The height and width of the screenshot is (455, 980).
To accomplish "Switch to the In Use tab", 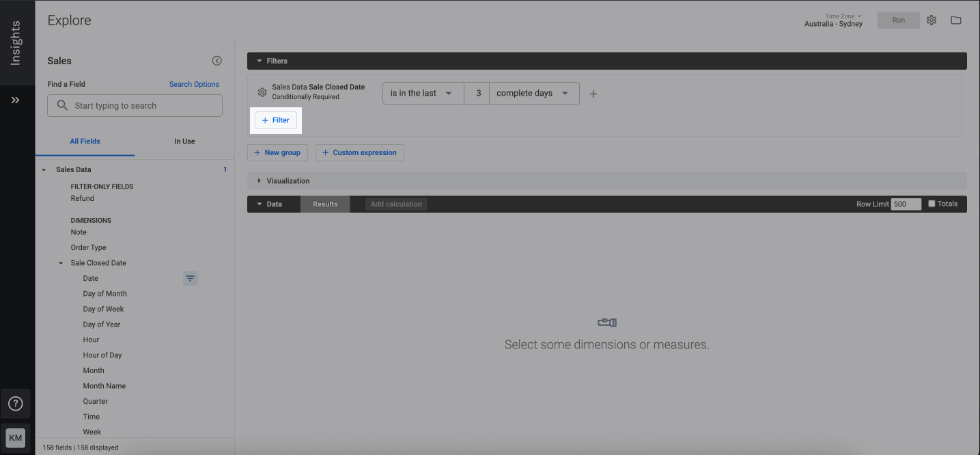I will (x=184, y=141).
